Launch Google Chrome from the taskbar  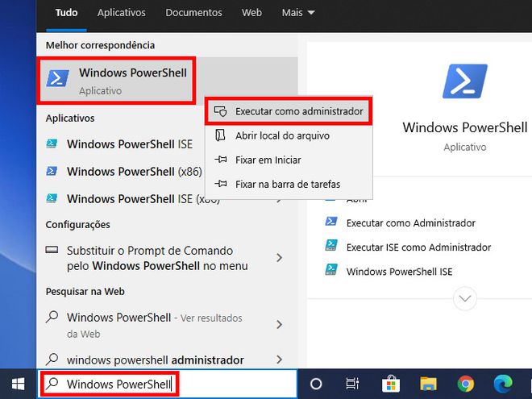tap(466, 384)
